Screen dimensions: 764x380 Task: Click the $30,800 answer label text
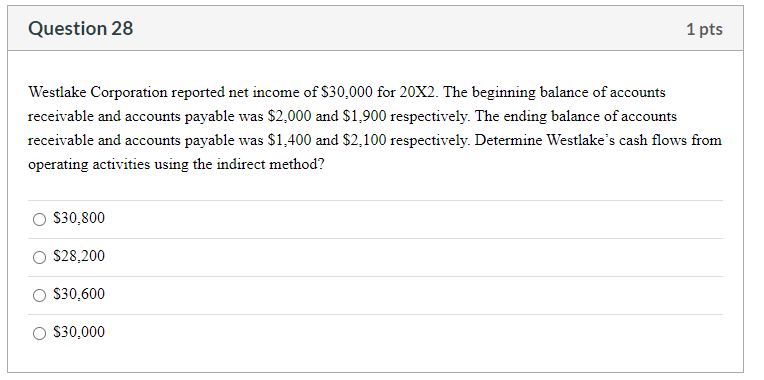79,218
